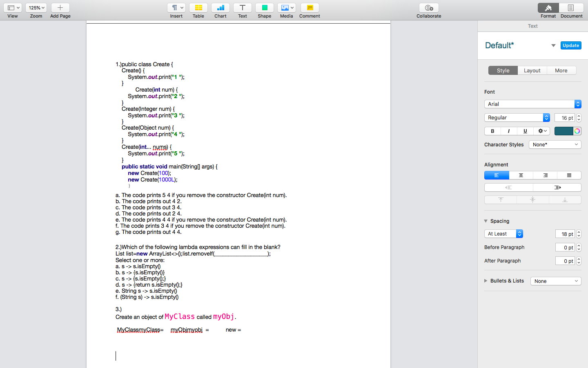Switch to the Layout tab
The image size is (588, 368).
pyautogui.click(x=532, y=70)
